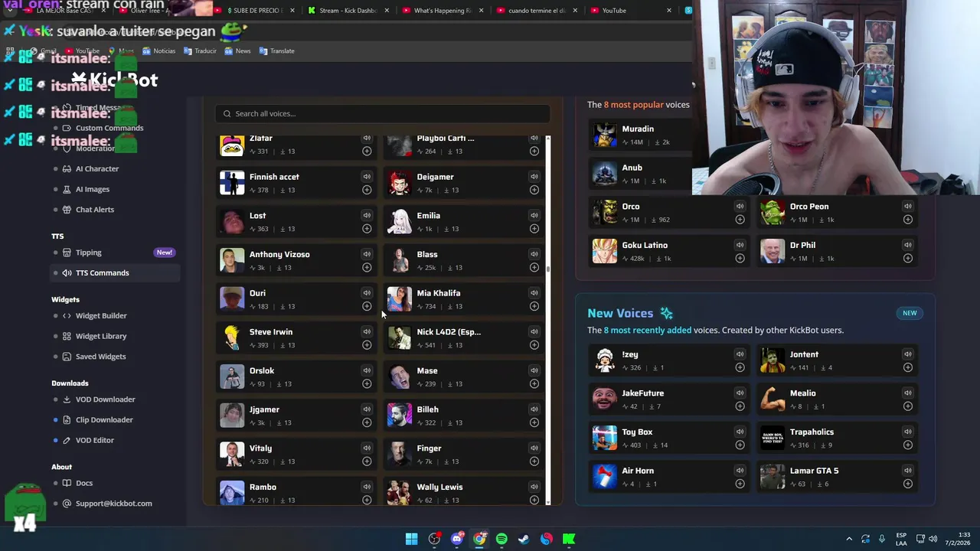
Task: Play preview of Deigamer voice
Action: coord(534,177)
